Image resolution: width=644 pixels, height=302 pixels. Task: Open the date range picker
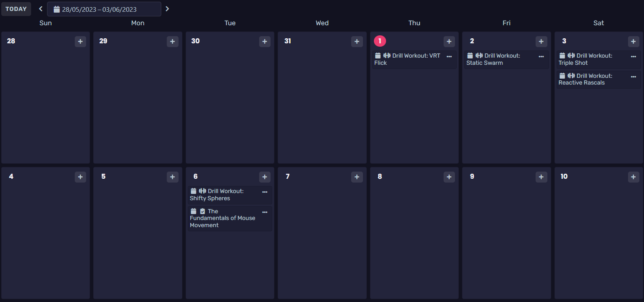pos(104,9)
